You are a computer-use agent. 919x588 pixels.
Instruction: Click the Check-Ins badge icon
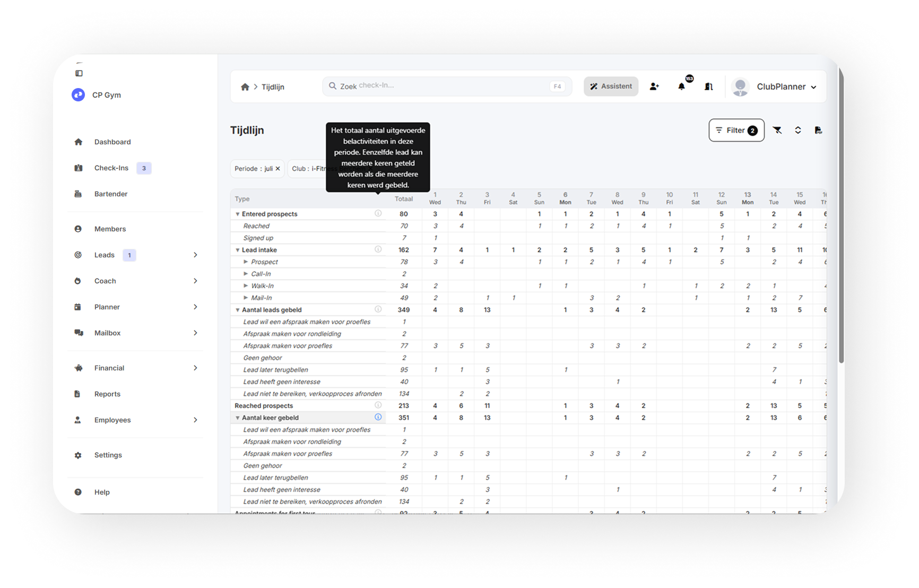(x=79, y=168)
